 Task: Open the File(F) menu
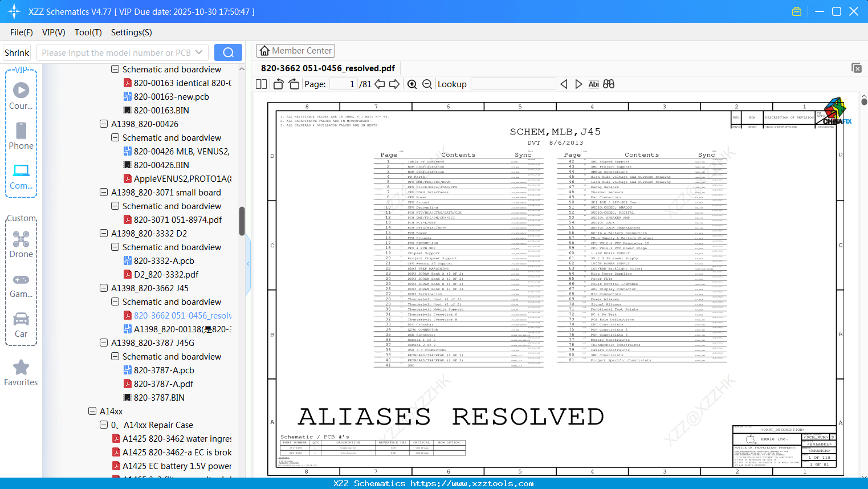pos(22,32)
